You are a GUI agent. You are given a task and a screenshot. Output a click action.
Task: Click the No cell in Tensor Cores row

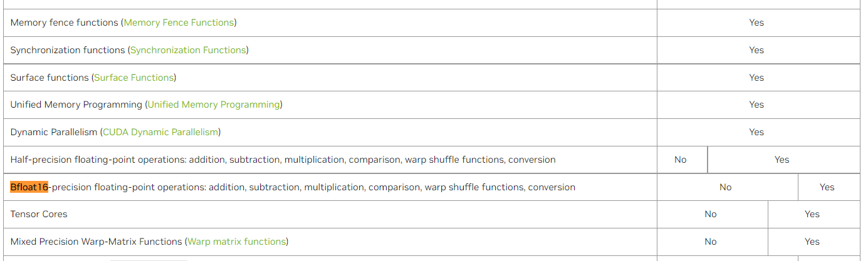[710, 214]
